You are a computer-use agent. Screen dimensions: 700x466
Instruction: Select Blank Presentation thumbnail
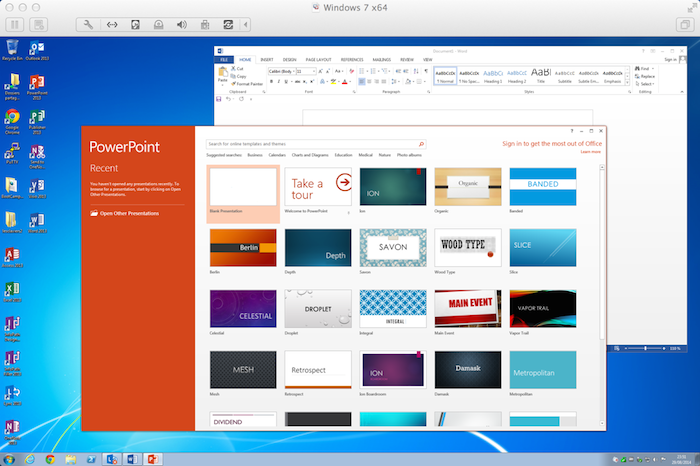click(243, 187)
